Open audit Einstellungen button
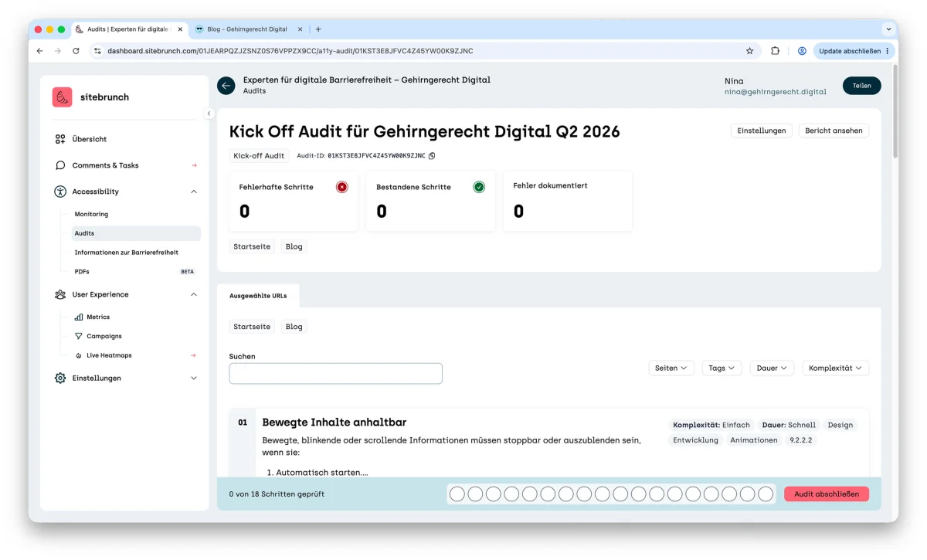 click(761, 131)
